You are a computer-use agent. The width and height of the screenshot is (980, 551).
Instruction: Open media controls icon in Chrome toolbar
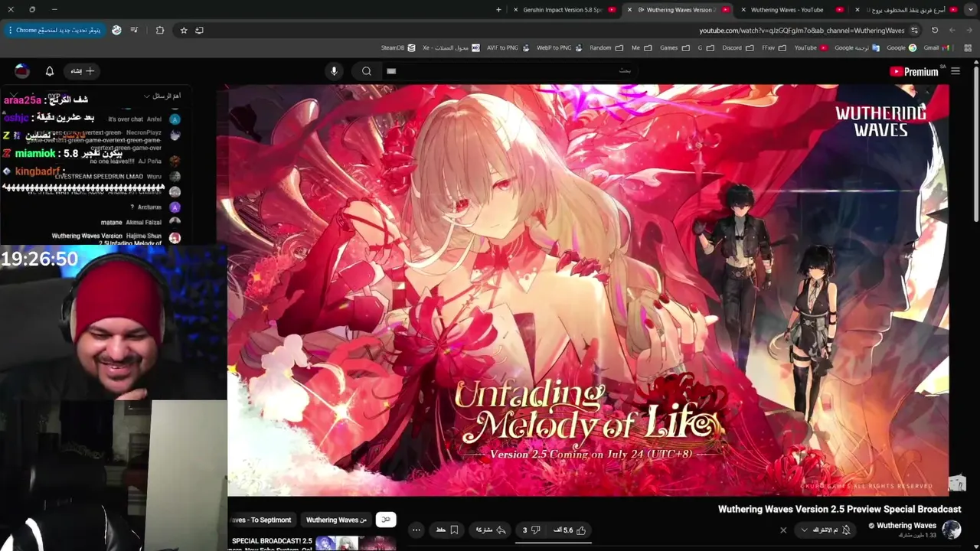click(135, 31)
